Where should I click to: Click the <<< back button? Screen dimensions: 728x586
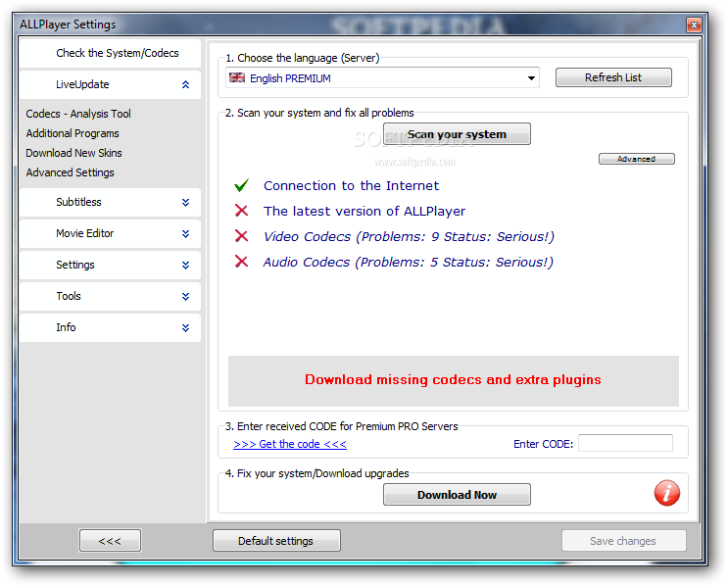coord(110,541)
